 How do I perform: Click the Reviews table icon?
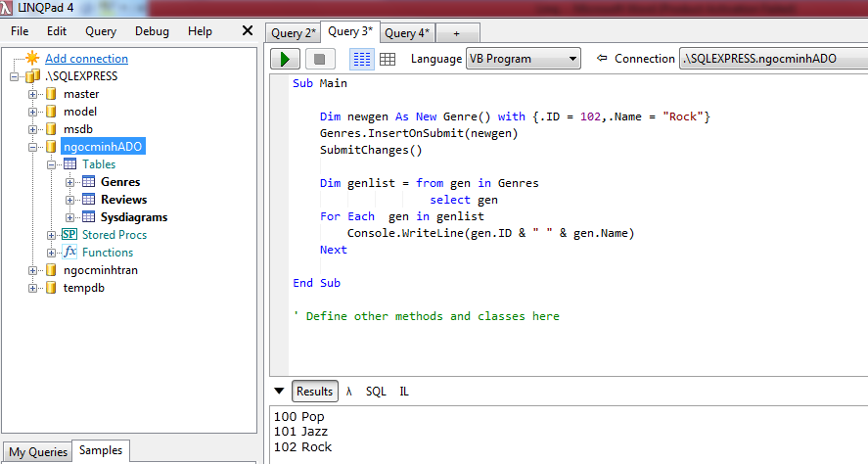[89, 200]
